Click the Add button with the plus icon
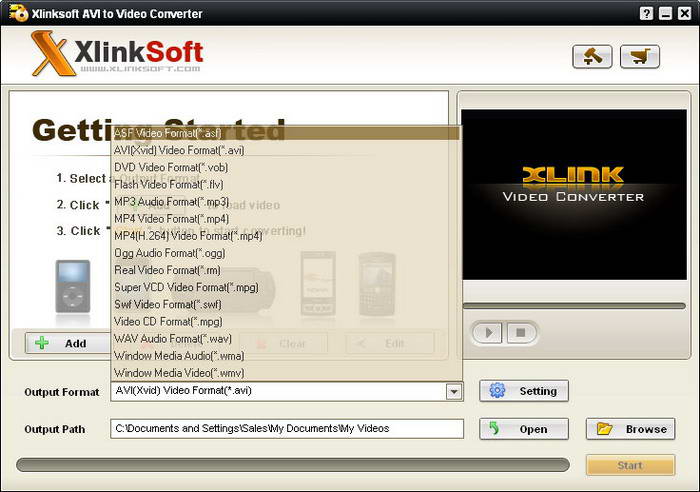Viewport: 700px width, 492px height. tap(67, 343)
